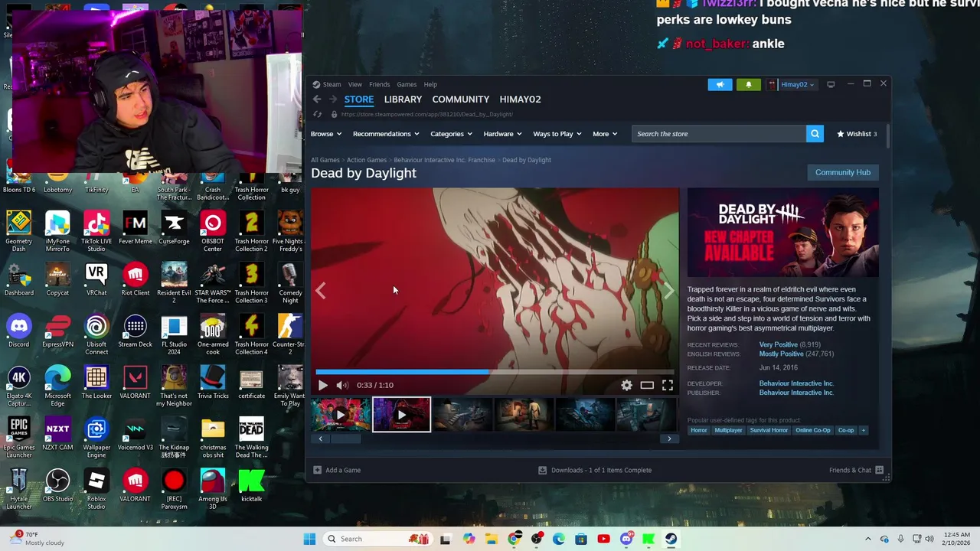Switch the trailer to theater mode
Image resolution: width=980 pixels, height=551 pixels.
click(x=647, y=385)
